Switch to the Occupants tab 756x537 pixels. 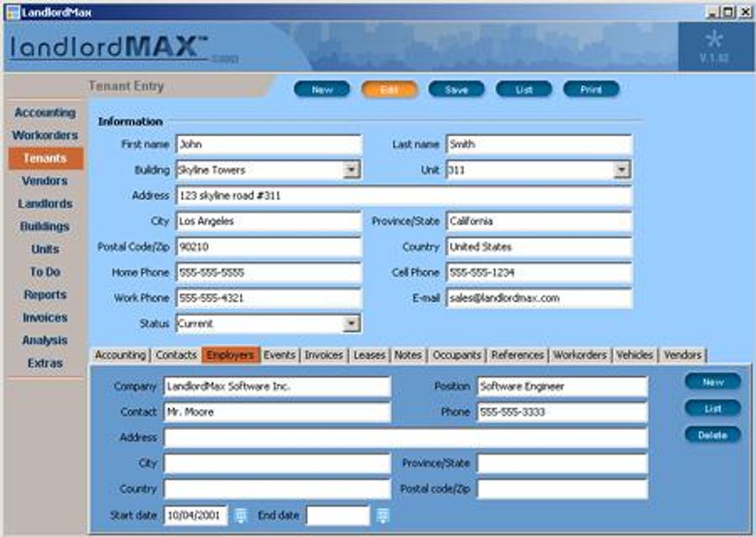(x=457, y=355)
